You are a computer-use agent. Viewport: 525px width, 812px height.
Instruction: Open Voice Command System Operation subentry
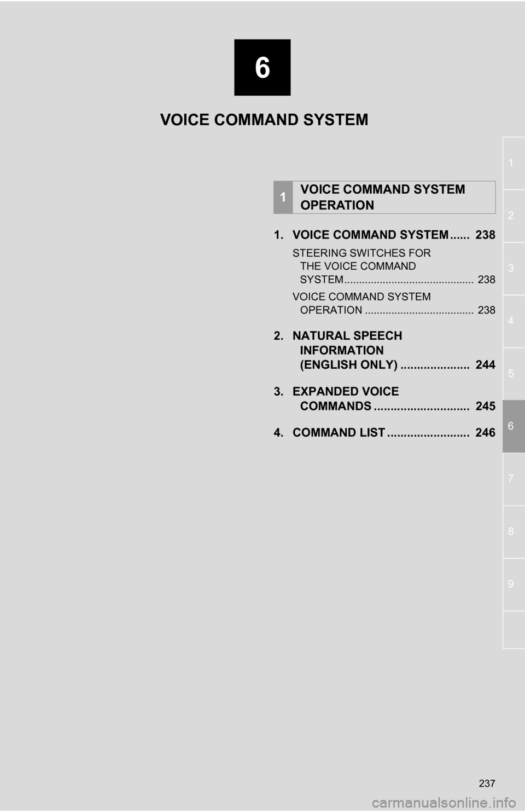tap(394, 304)
